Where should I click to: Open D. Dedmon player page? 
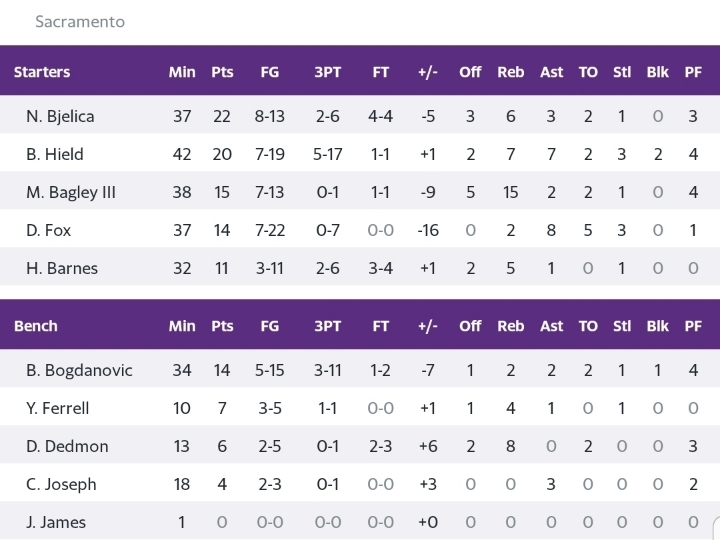pyautogui.click(x=67, y=446)
